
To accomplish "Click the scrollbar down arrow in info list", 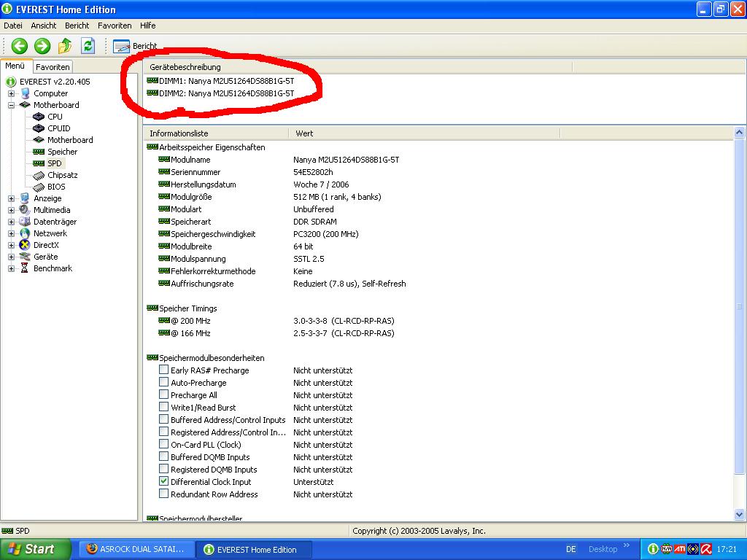I will (740, 514).
